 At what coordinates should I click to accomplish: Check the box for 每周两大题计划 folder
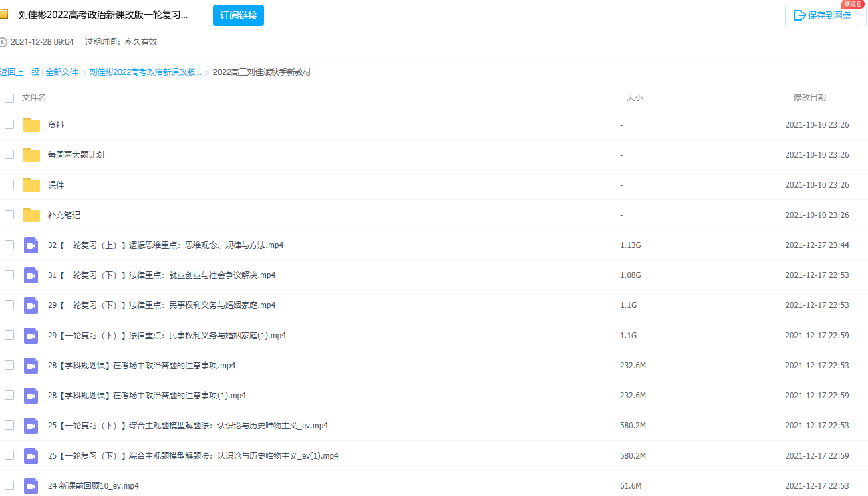click(x=9, y=154)
